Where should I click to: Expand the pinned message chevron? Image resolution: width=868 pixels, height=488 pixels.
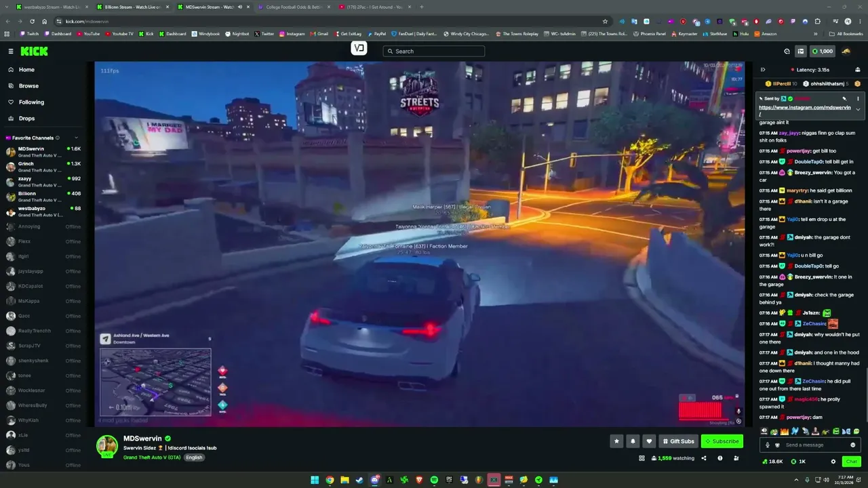coord(858,109)
